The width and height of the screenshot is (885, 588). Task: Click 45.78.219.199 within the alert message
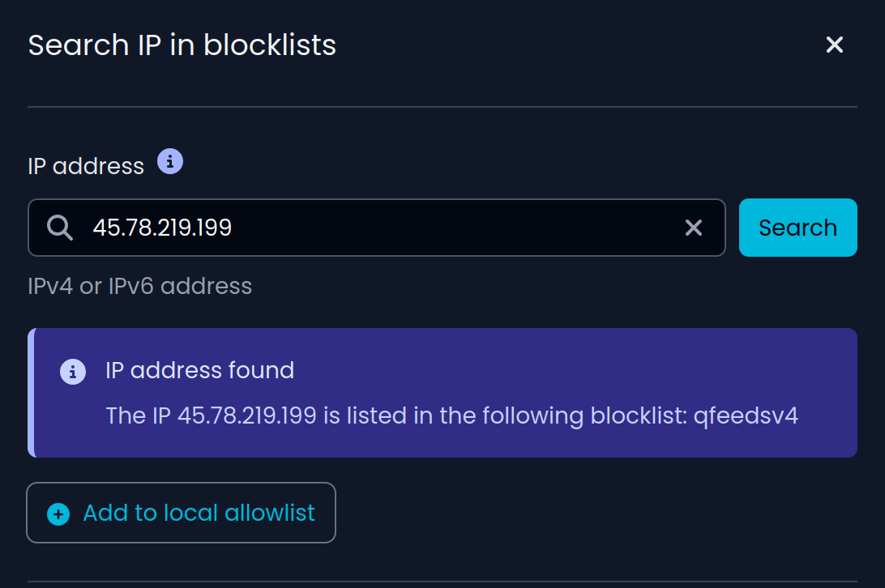(x=246, y=416)
